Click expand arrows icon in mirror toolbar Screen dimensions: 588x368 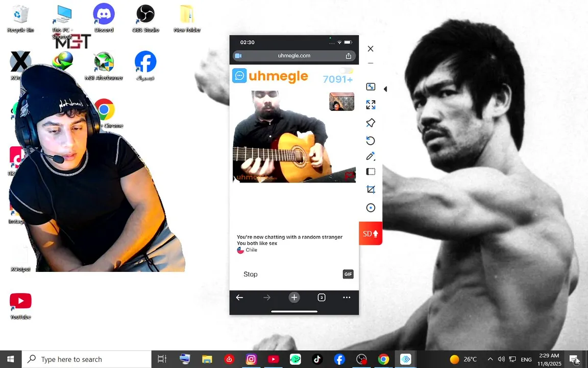[x=371, y=105]
